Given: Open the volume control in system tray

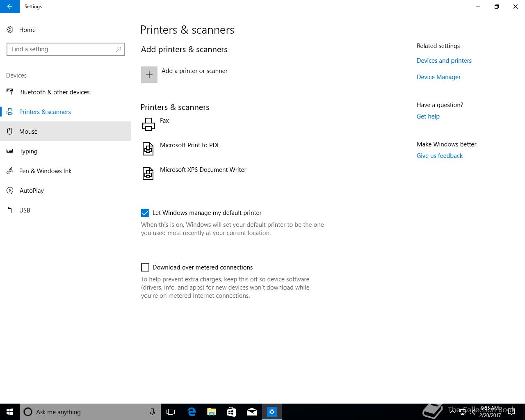Looking at the screenshot, I should click(472, 412).
